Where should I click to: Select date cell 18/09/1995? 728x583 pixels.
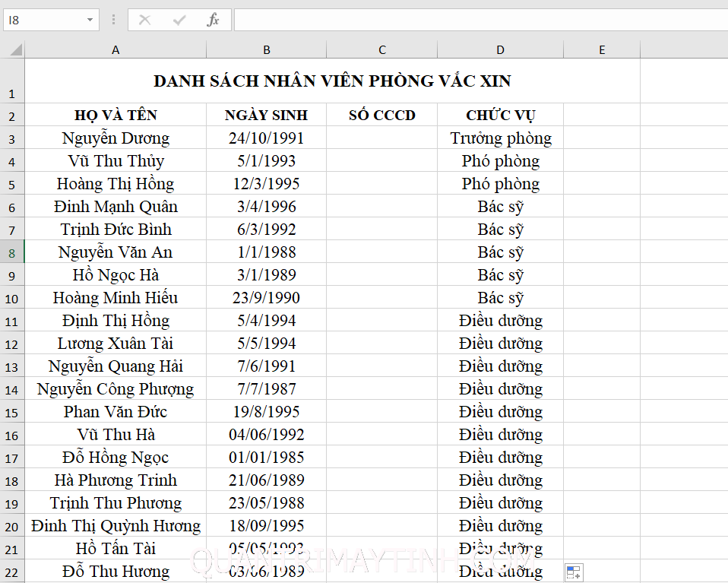click(267, 525)
